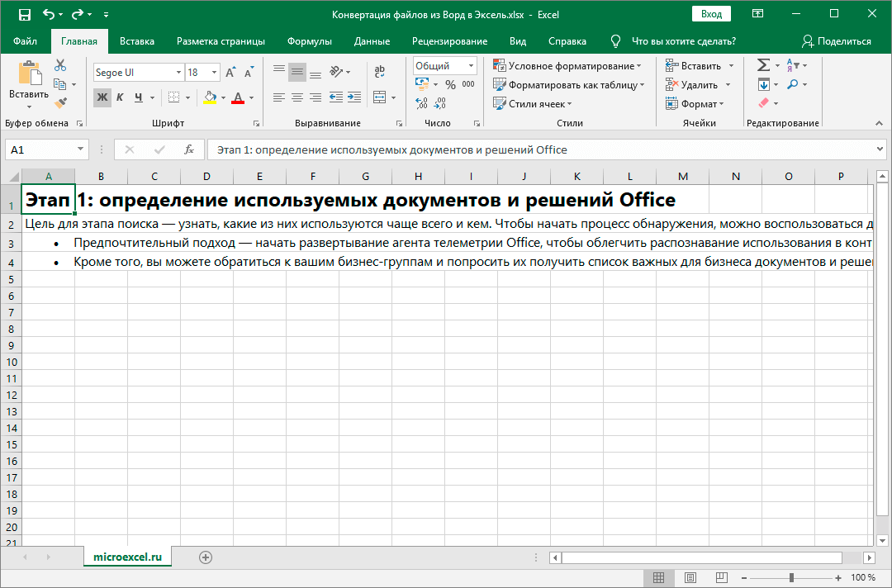892x588 pixels.
Task: Save the workbook with the floppy disk icon
Action: pos(25,15)
